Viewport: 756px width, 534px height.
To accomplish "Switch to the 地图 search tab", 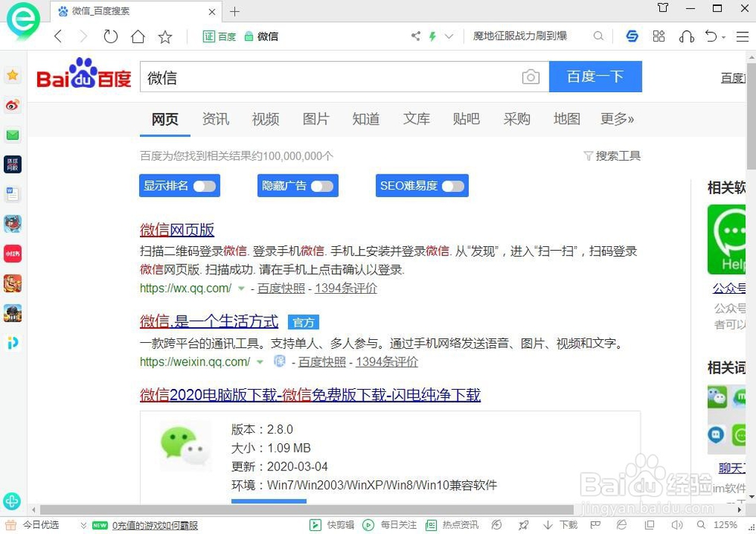I will [567, 119].
